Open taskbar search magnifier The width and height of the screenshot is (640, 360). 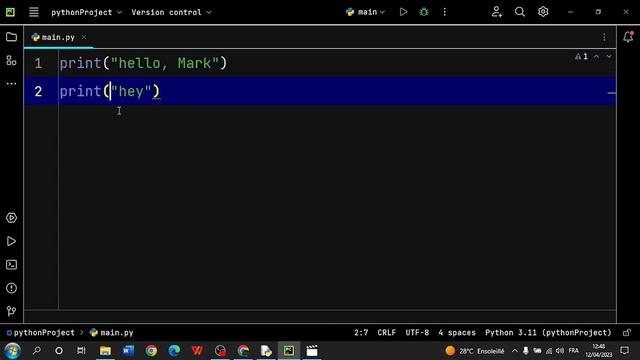pyautogui.click(x=37, y=351)
